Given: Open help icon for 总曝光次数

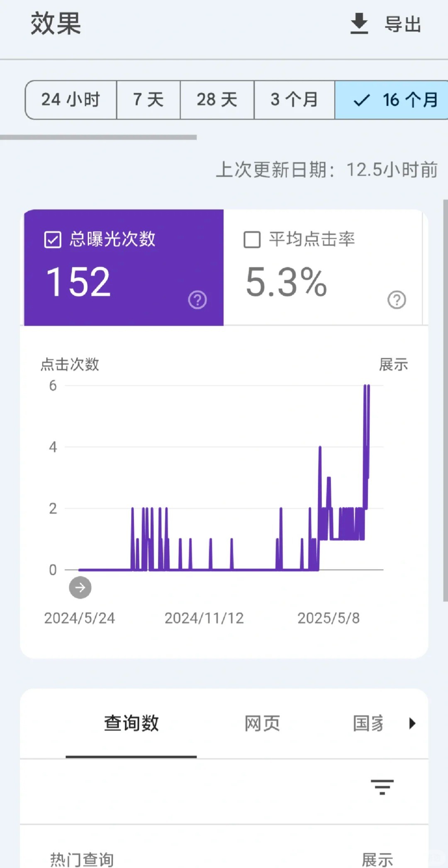Looking at the screenshot, I should (x=197, y=300).
